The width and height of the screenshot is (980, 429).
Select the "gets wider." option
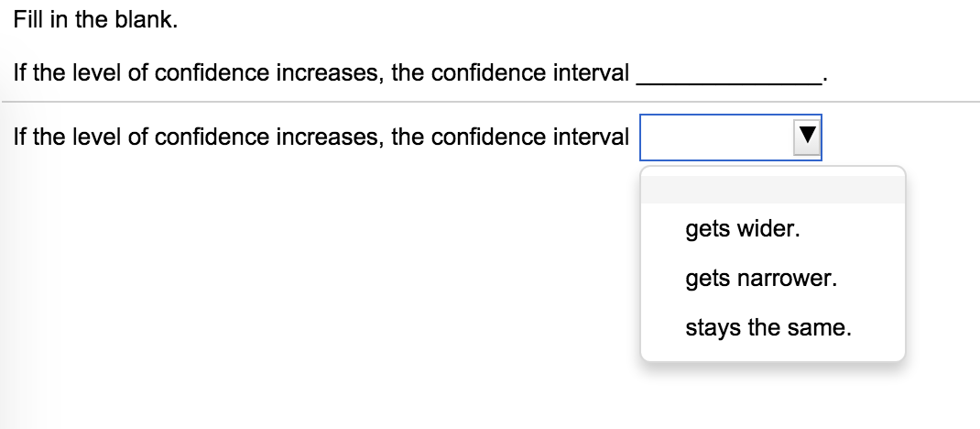742,228
